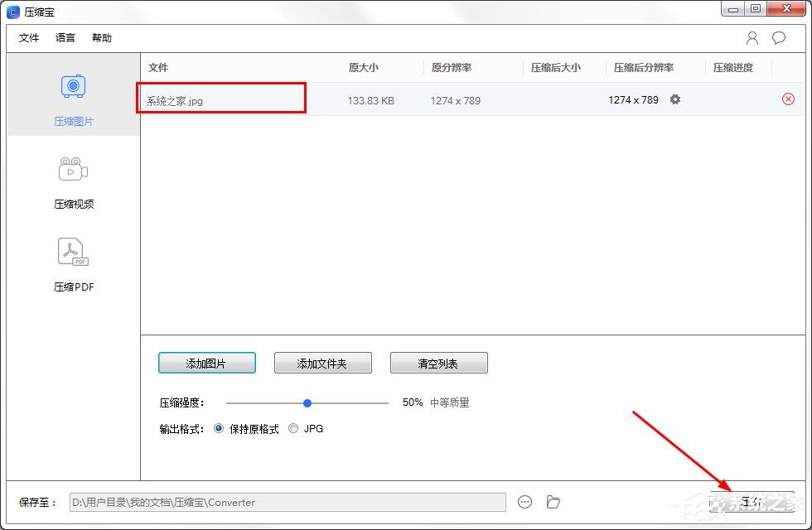
Task: Remove 系统之家.jpg with the red X icon
Action: pos(786,99)
